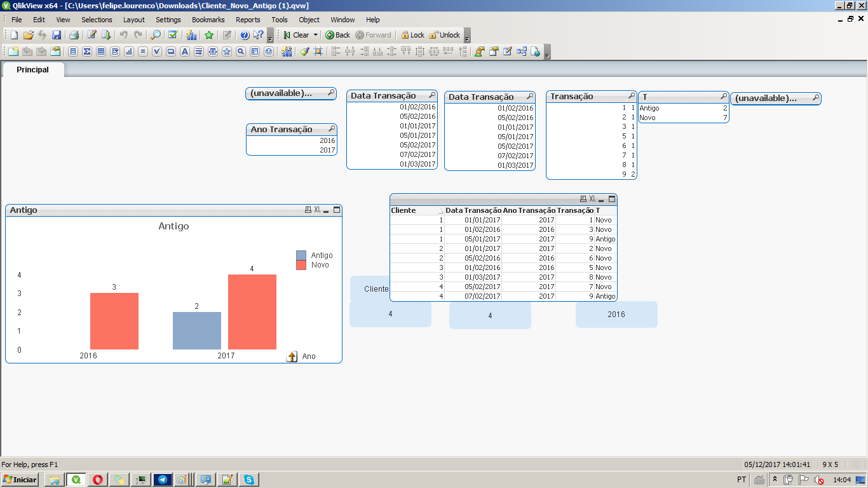868x488 pixels.
Task: Open Sheet Properties icon
Action: (x=55, y=51)
